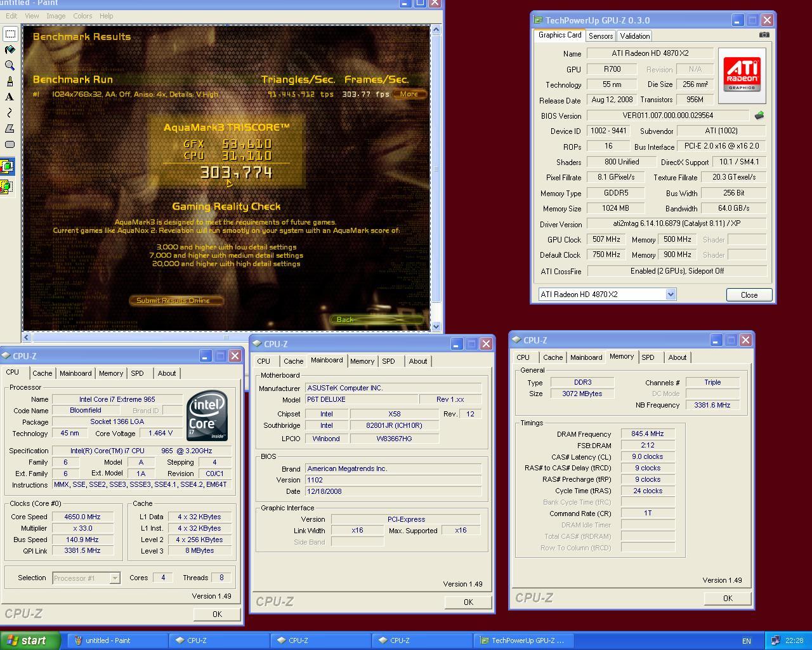812x650 pixels.
Task: Select the Curve tool in Paint
Action: (x=10, y=113)
